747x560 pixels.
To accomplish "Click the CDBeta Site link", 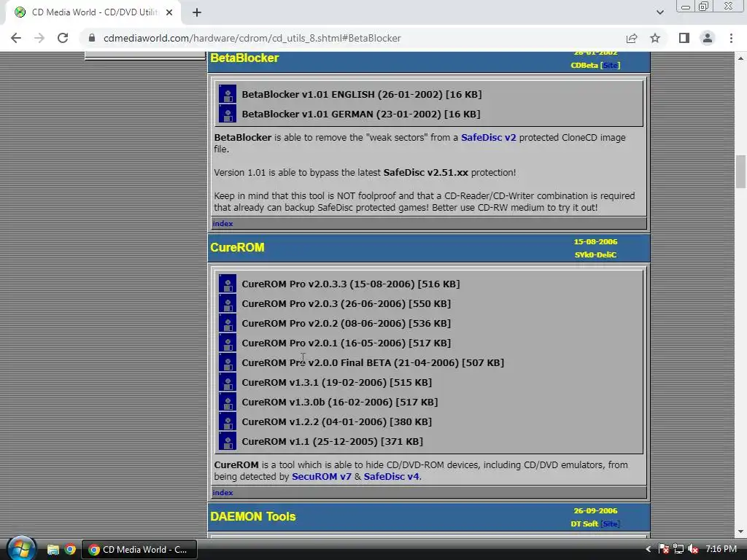I will 610,65.
